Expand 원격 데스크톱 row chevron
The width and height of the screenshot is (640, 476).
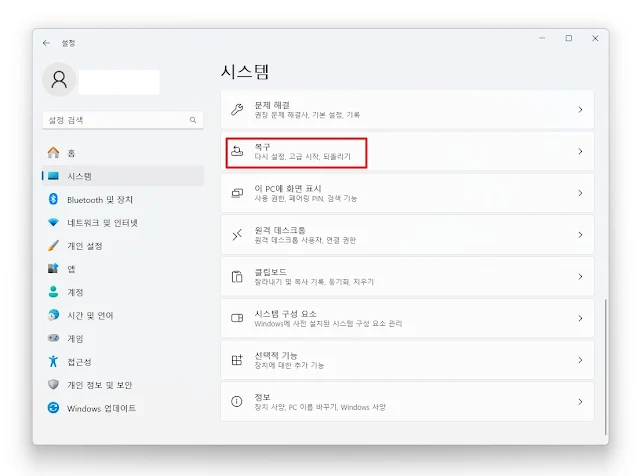tap(580, 235)
